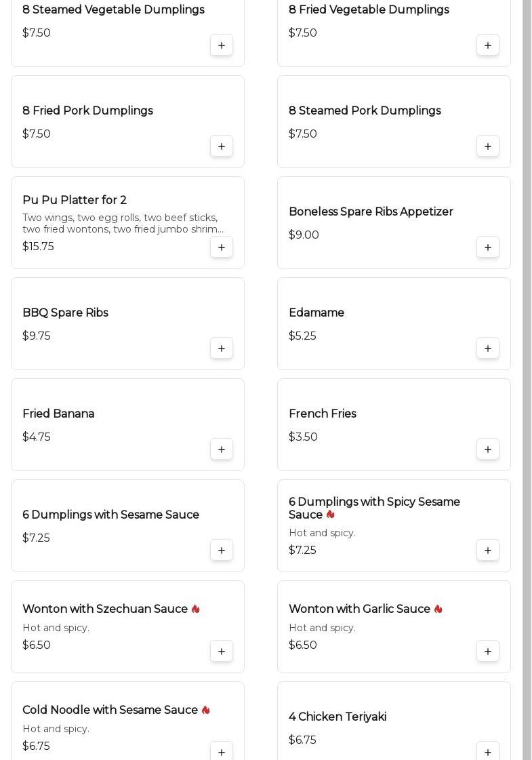This screenshot has height=760, width=532.
Task: Add 6 Dumplings with Spicy Sesame Sauce
Action: (488, 551)
